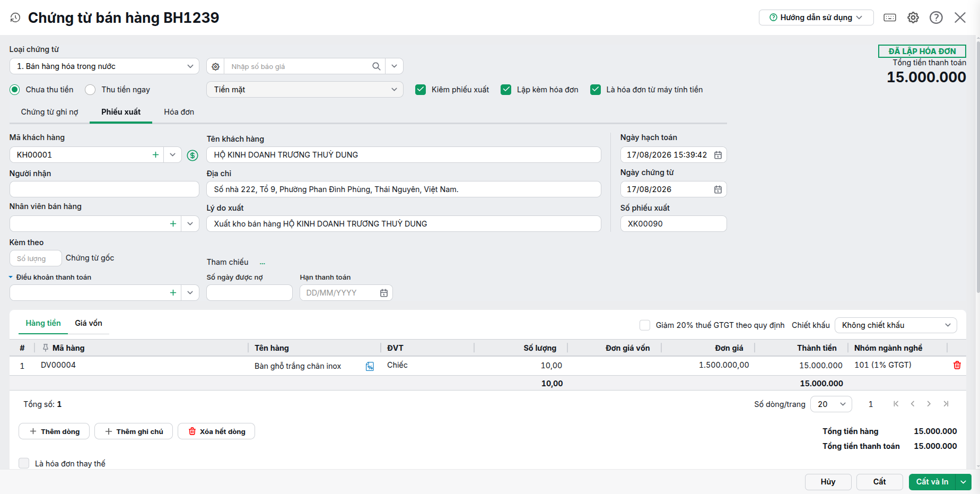Add a new payment term with the plus icon
The image size is (980, 494).
tap(173, 293)
